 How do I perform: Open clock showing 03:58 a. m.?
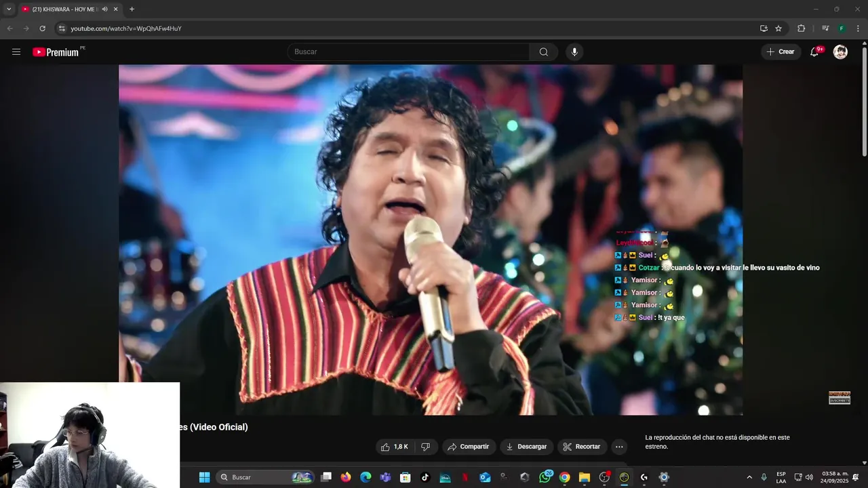[x=834, y=477]
